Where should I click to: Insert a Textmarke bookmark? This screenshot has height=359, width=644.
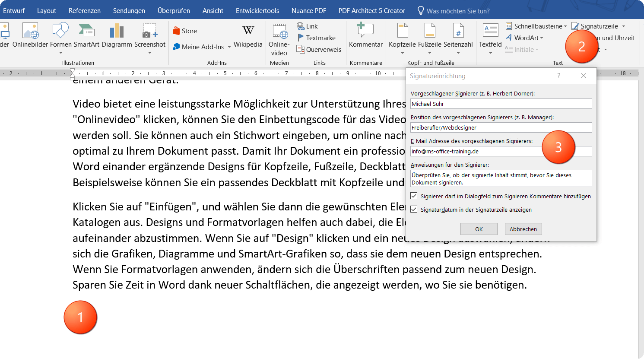coord(316,38)
